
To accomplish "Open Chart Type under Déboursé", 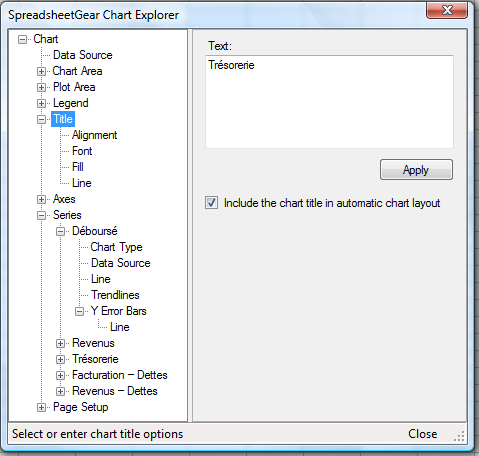I will point(117,247).
